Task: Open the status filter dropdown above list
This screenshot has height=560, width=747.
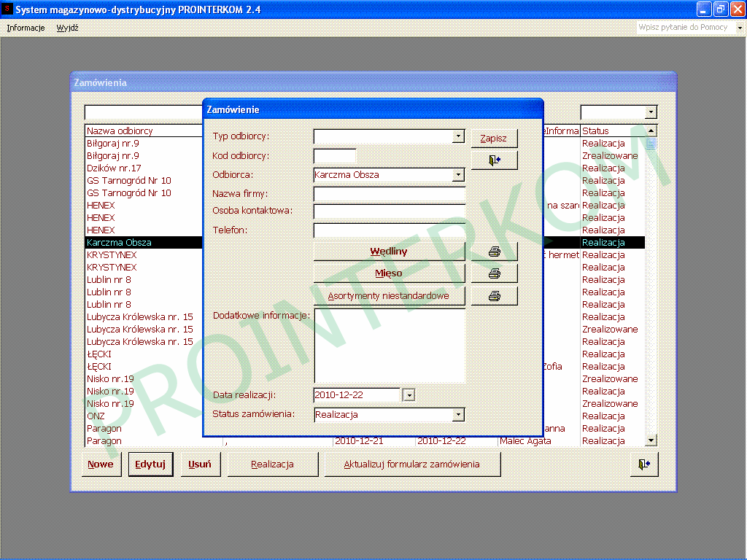Action: pos(650,112)
